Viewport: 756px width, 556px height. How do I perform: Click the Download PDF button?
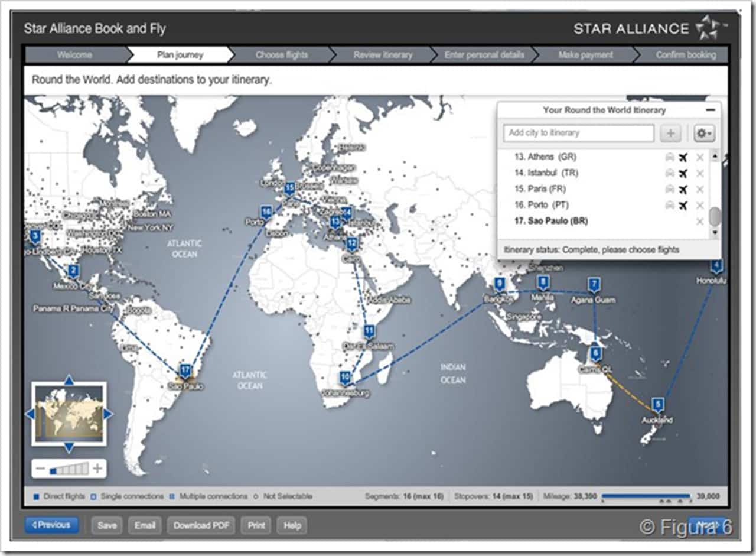coord(201,525)
